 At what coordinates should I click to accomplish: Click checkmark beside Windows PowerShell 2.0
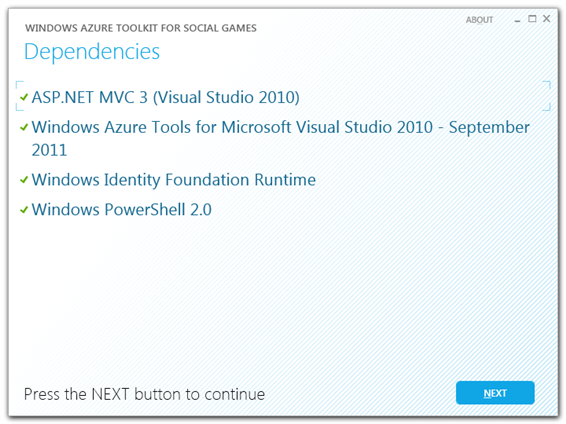(x=24, y=210)
